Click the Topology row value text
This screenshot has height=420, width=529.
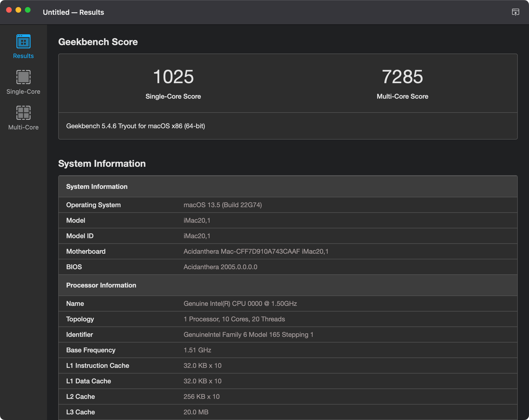click(x=234, y=319)
